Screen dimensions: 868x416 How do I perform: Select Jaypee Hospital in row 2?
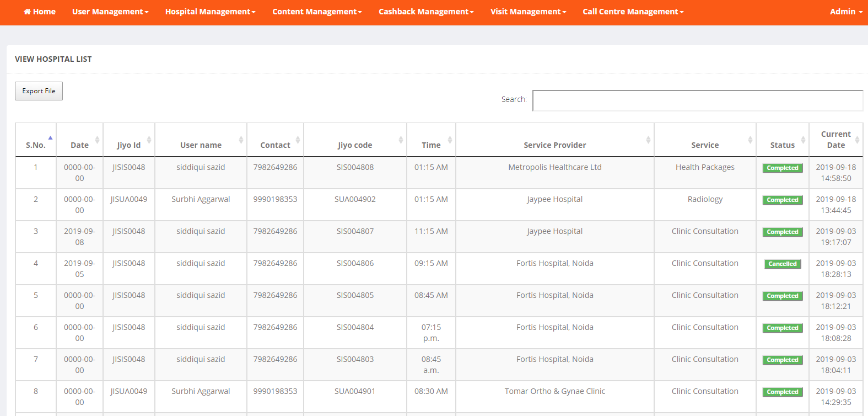point(555,199)
